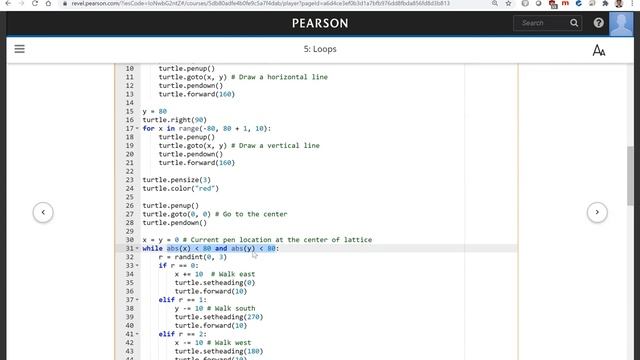The height and width of the screenshot is (360, 640).
Task: Click 'turtle.forward(160)' on line 13
Action: [197, 94]
